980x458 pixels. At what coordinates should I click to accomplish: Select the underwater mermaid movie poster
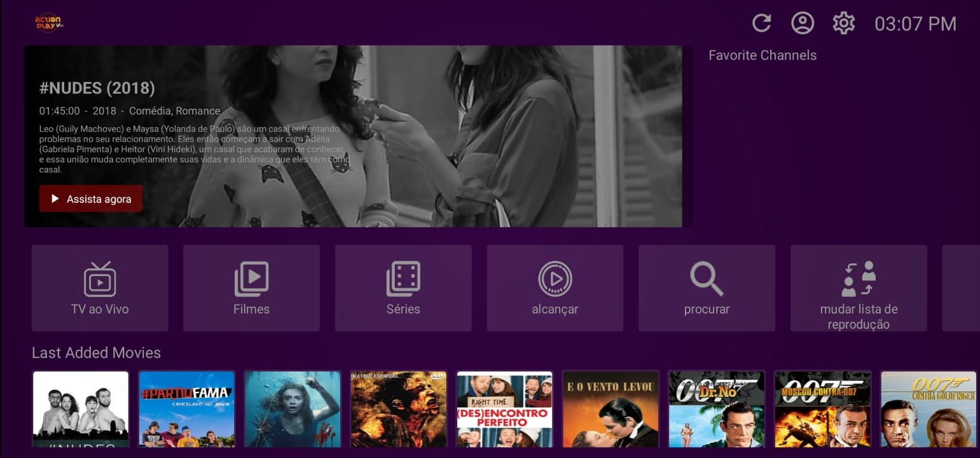[x=293, y=409]
